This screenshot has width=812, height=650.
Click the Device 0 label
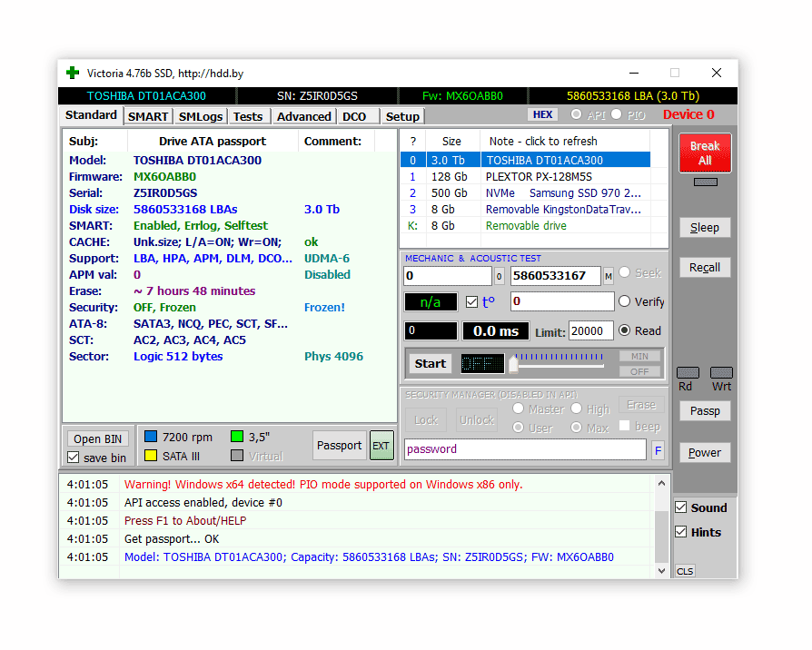click(x=688, y=114)
